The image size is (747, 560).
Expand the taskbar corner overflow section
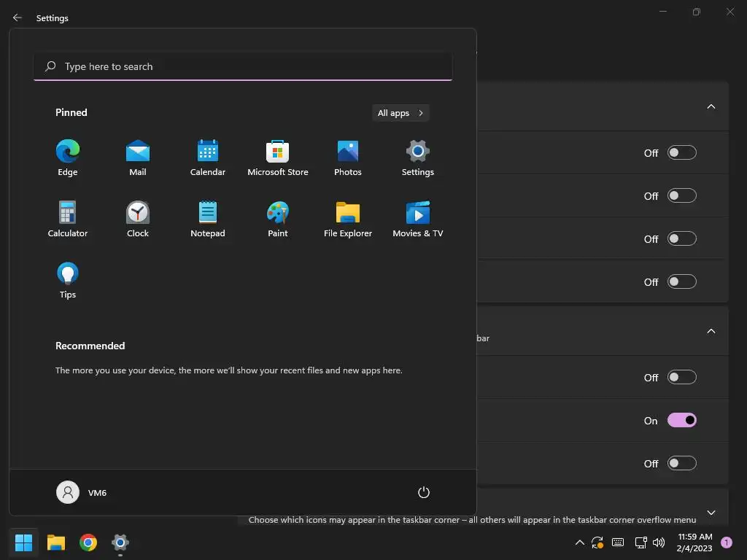pos(711,513)
